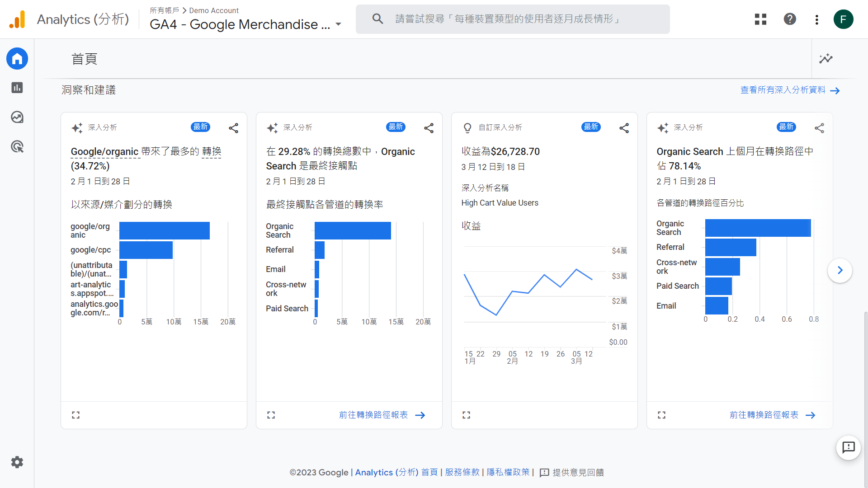Screen dimensions: 868x488
Task: Click the 最新 badge on the revenue card
Action: click(591, 127)
